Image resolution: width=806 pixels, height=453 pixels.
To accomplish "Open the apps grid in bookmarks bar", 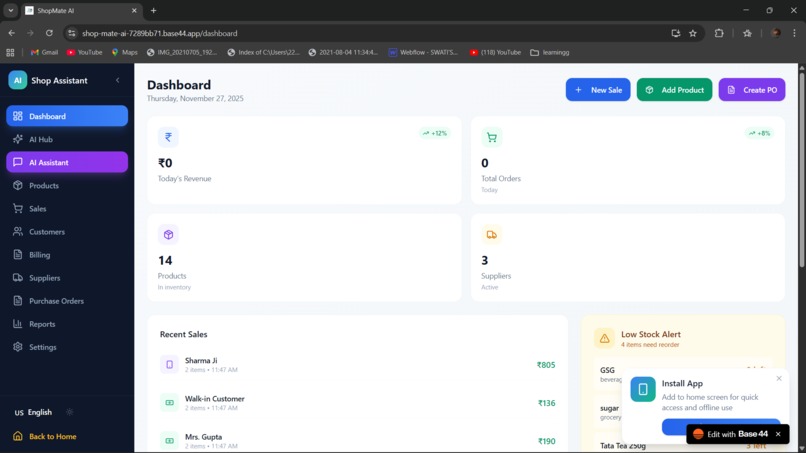I will tap(10, 52).
